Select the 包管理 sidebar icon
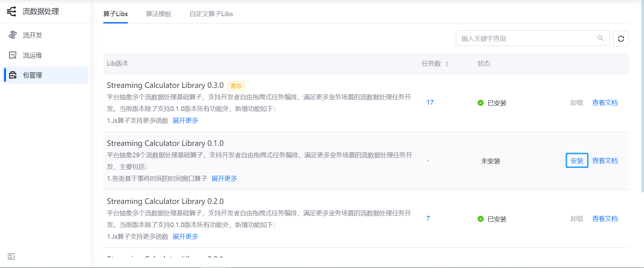 click(x=13, y=75)
